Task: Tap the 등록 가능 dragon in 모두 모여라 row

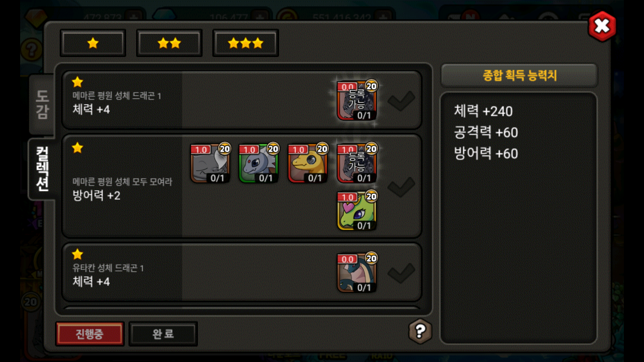Action: point(357,163)
